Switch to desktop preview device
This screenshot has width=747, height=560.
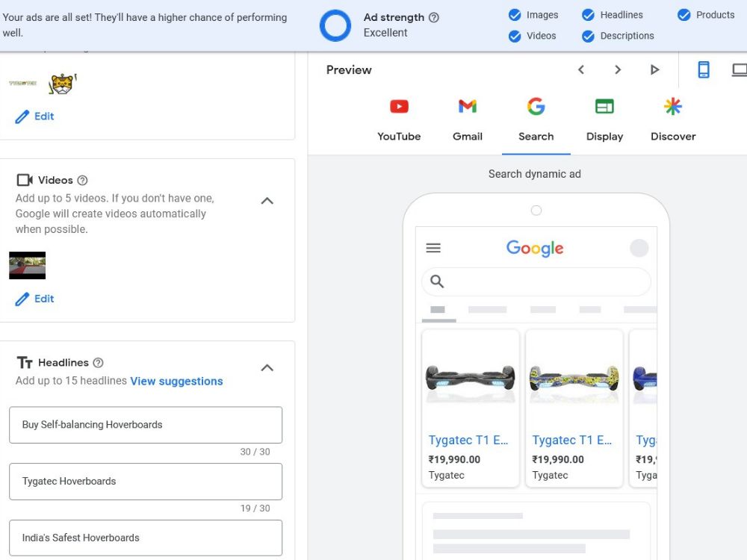[x=740, y=70]
